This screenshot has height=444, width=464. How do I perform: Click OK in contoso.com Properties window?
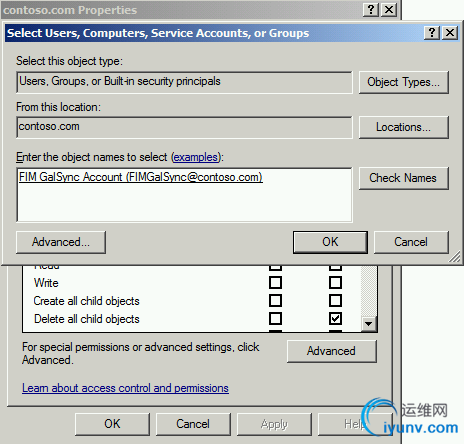click(112, 424)
